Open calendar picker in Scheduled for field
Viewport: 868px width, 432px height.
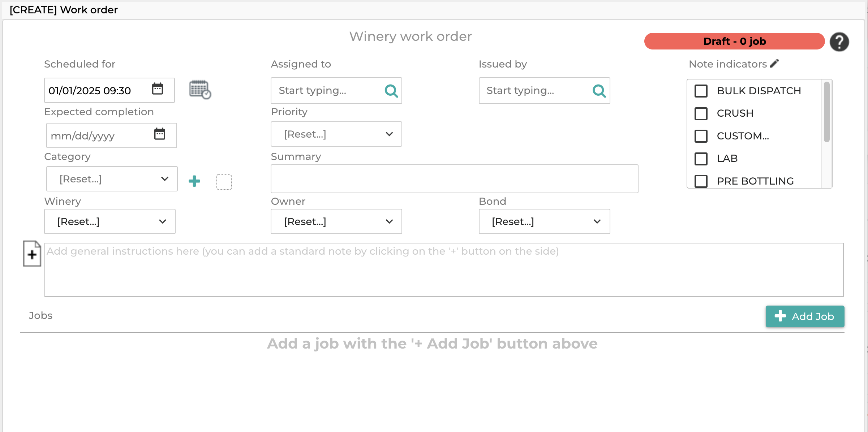coord(158,89)
